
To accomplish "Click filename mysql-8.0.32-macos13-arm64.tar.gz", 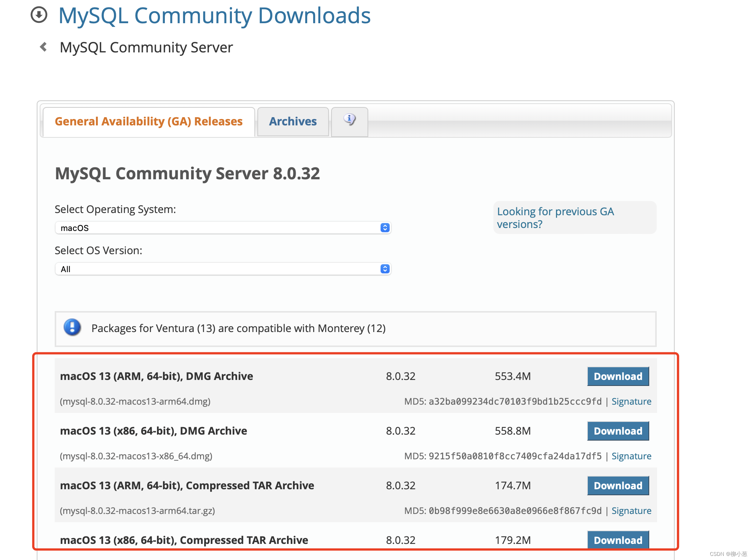I will (x=137, y=511).
